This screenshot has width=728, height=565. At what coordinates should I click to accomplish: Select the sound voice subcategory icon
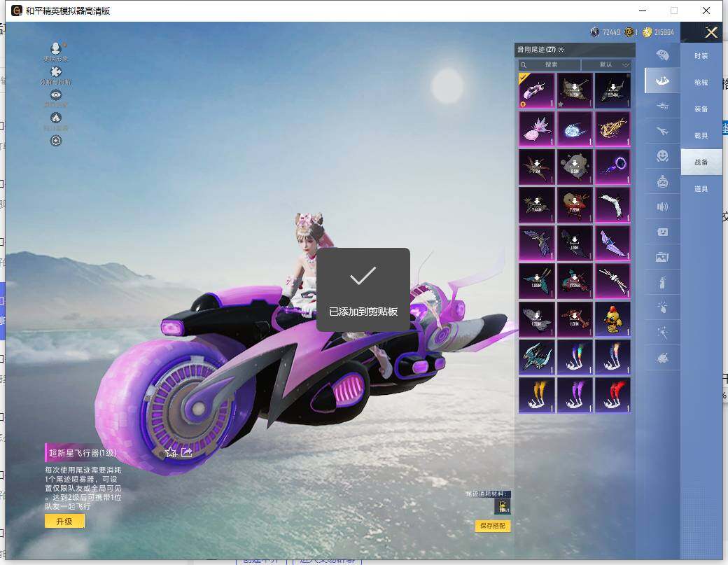click(x=662, y=207)
